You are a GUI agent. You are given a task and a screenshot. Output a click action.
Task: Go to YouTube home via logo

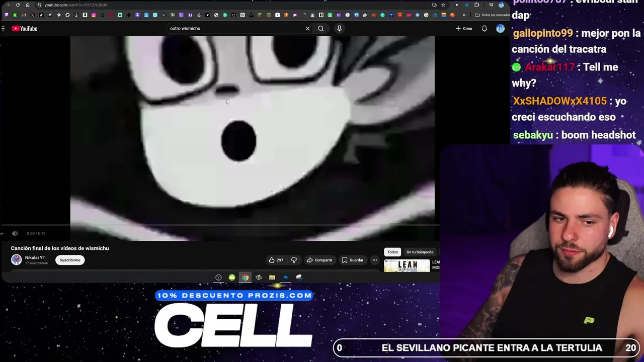[25, 29]
